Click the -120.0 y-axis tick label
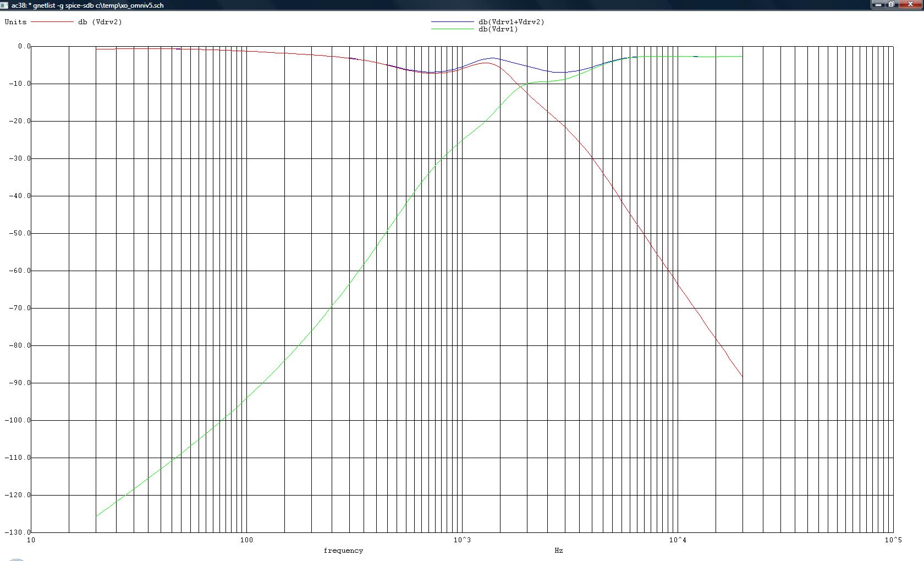The height and width of the screenshot is (561, 924). click(18, 495)
